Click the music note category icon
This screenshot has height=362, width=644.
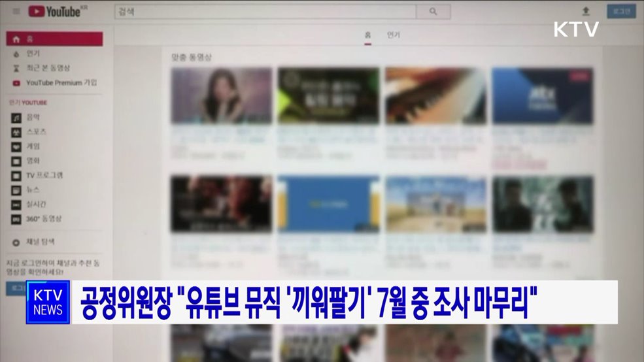[16, 118]
